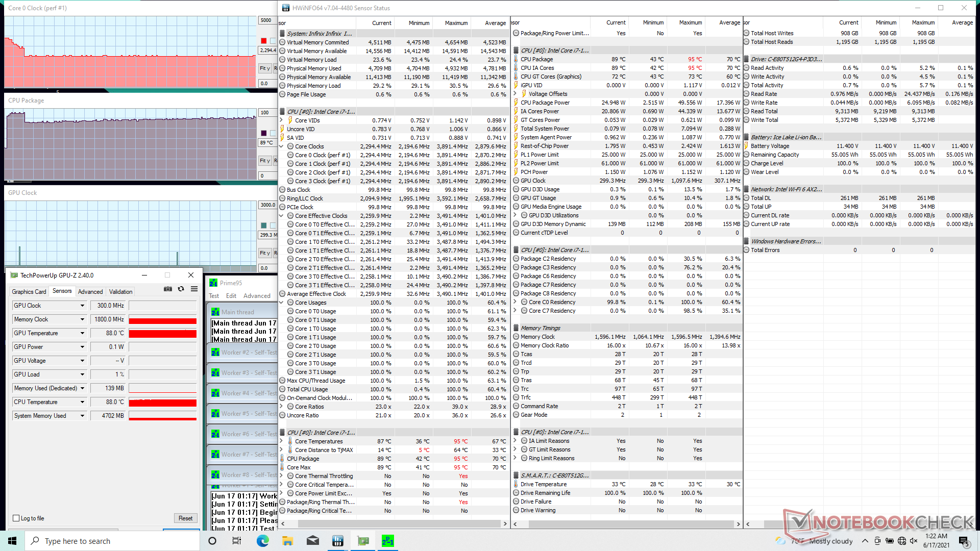Click Fit y on GPU Clock graph
The image size is (980, 551).
point(264,253)
